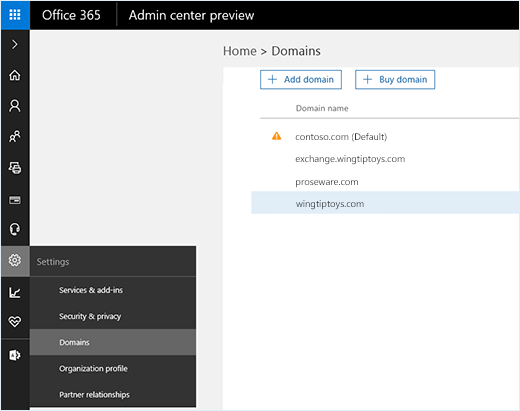Expand the navigation pane chevron
This screenshot has height=411, width=520.
(x=15, y=44)
